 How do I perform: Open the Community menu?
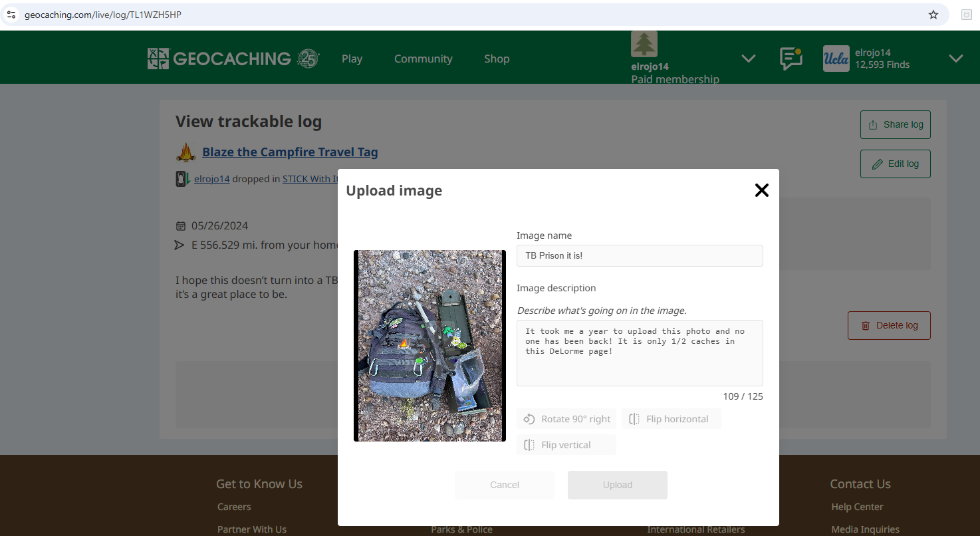pos(423,59)
